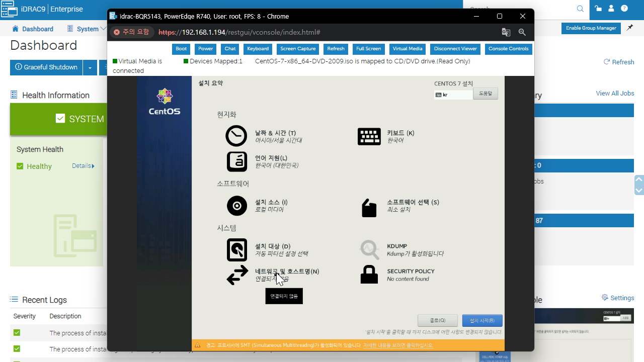The image size is (644, 362).
Task: Click the side panel down chevron
Action: coord(639,191)
